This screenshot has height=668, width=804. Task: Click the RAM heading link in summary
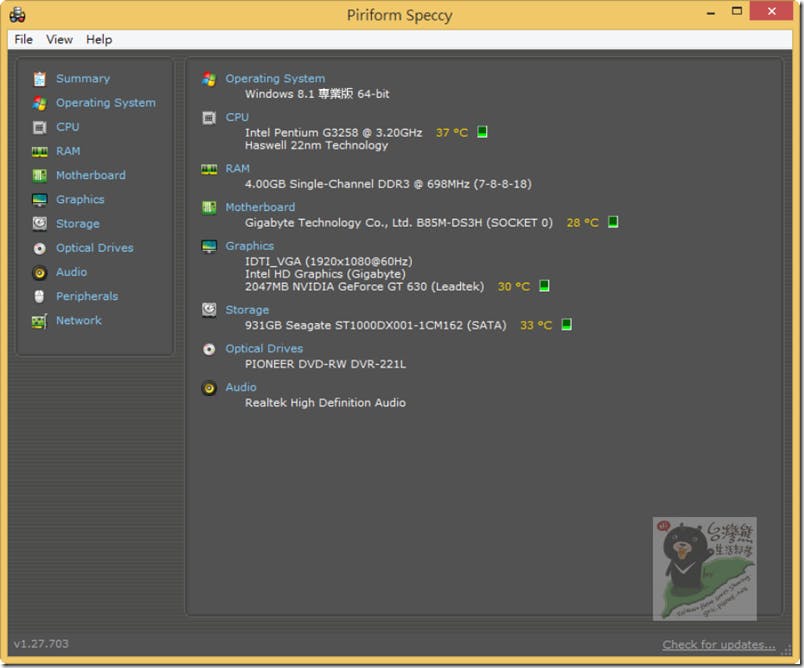point(238,169)
